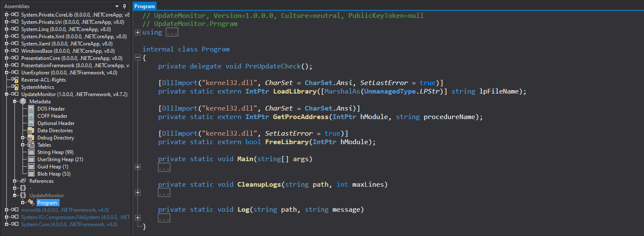The width and height of the screenshot is (644, 236).
Task: Select the String Heap icon
Action: tap(31, 152)
